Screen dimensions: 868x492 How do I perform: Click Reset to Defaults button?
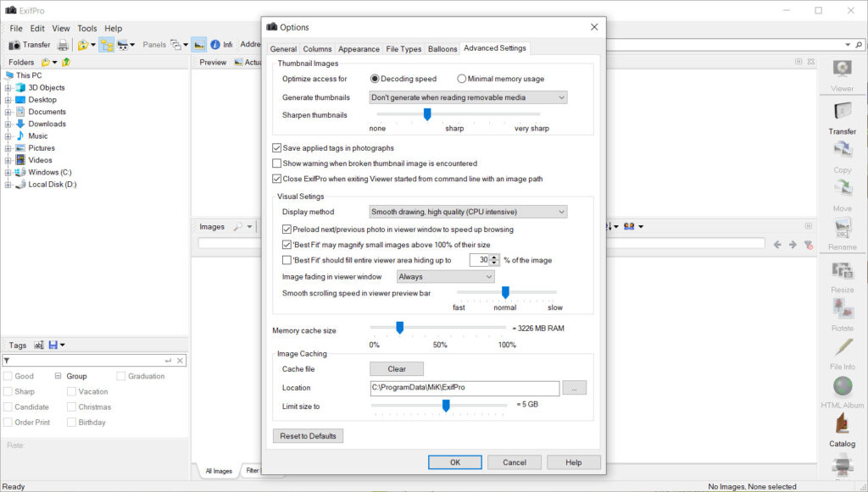click(308, 436)
